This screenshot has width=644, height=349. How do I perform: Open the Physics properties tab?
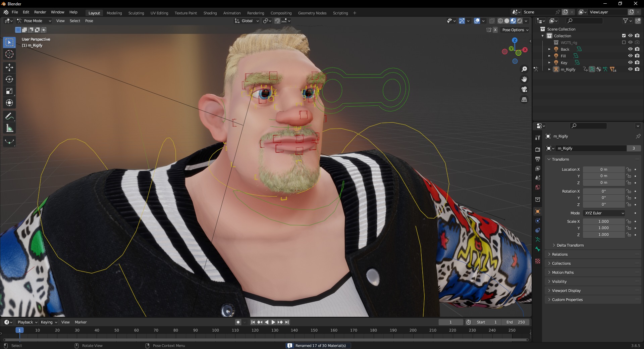(x=538, y=221)
